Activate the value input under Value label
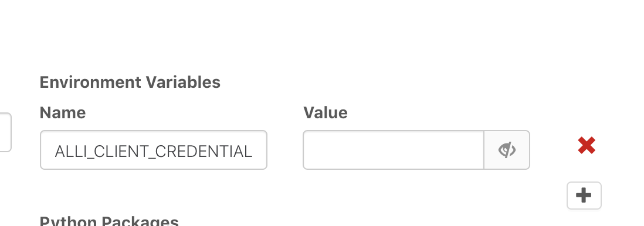This screenshot has height=226, width=644. pyautogui.click(x=394, y=150)
